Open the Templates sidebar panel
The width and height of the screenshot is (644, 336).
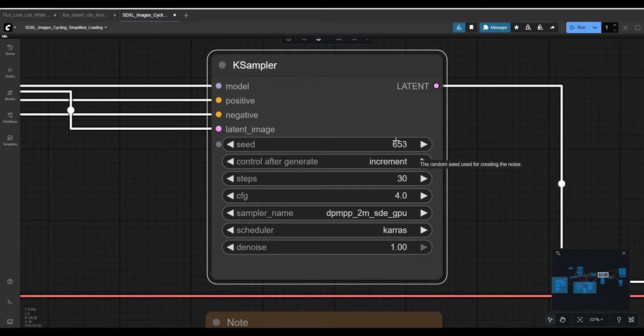[10, 140]
